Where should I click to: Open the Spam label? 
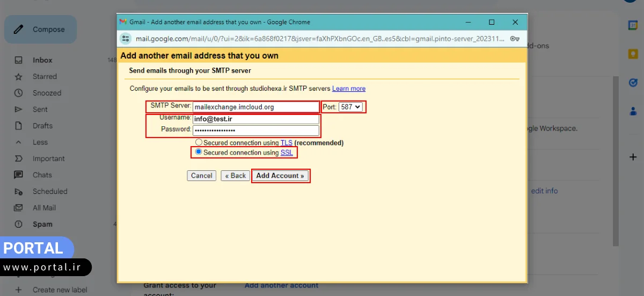pos(42,224)
